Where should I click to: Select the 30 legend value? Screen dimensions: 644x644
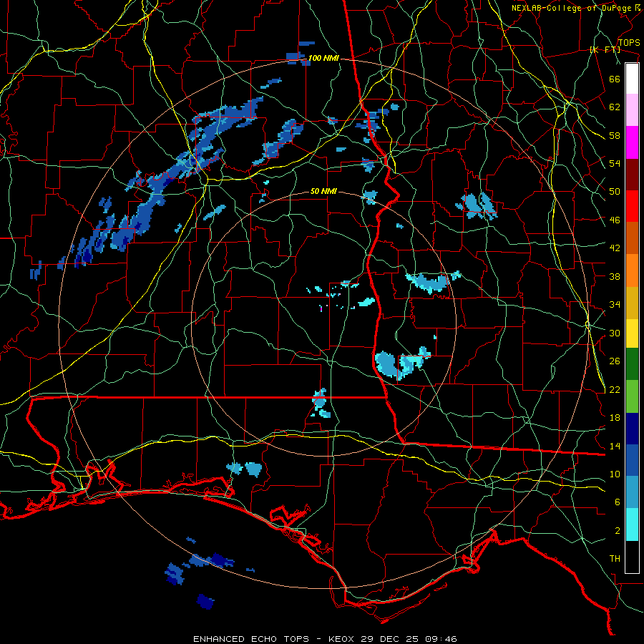(x=615, y=333)
